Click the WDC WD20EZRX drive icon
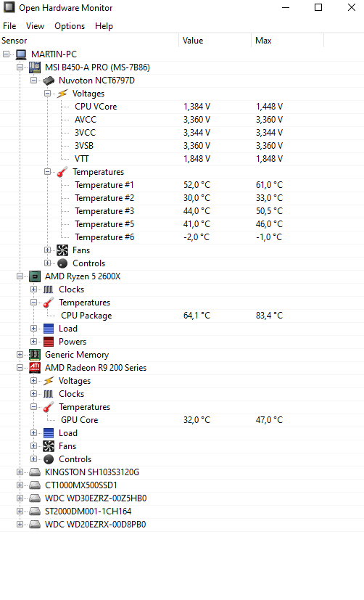This screenshot has height=600, width=364. [34, 525]
